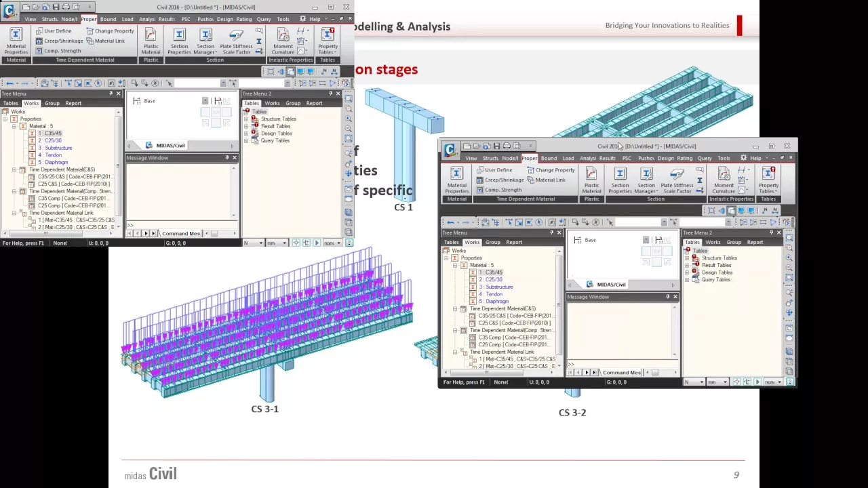Switch to Tables tab in top-left window Tree Menu

(10, 103)
